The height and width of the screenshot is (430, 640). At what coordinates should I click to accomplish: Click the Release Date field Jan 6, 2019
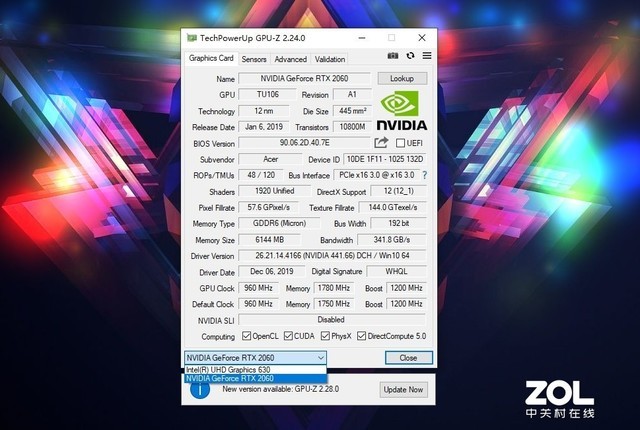pyautogui.click(x=264, y=127)
